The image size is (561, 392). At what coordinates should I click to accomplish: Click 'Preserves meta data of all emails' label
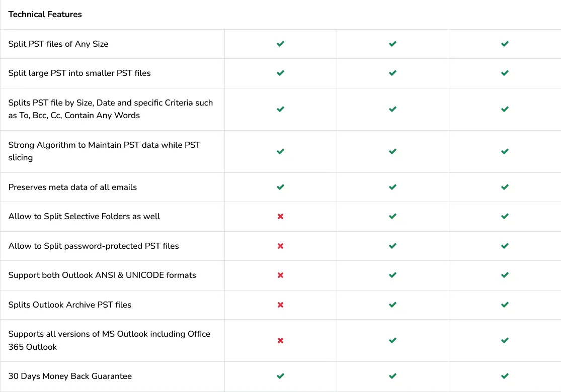pos(72,187)
